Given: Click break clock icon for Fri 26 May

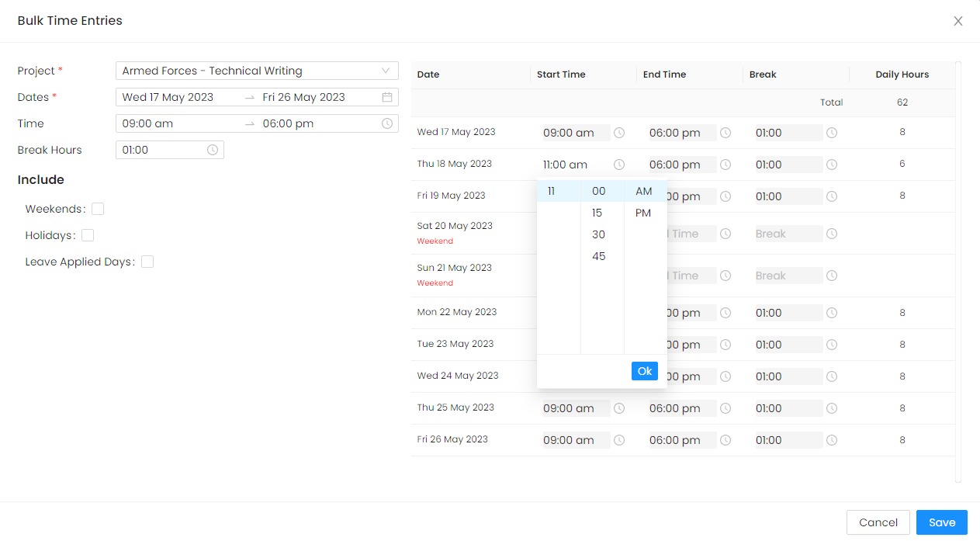Looking at the screenshot, I should coord(831,440).
